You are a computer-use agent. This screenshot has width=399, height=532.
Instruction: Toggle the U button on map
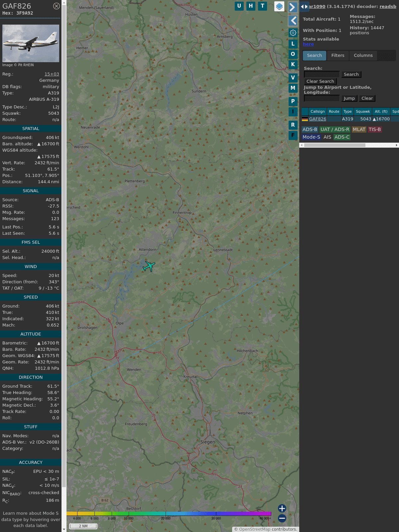[239, 6]
